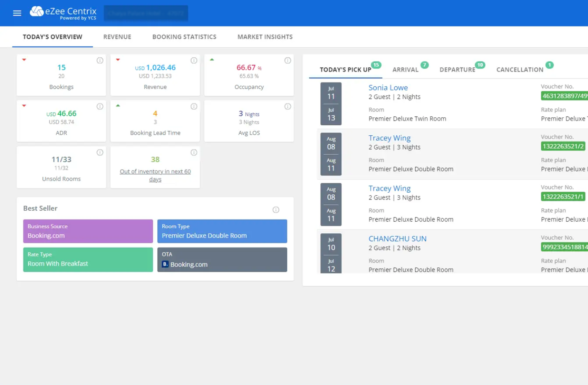This screenshot has width=588, height=385.
Task: Open the blurred hotel selector dropdown
Action: tap(146, 13)
